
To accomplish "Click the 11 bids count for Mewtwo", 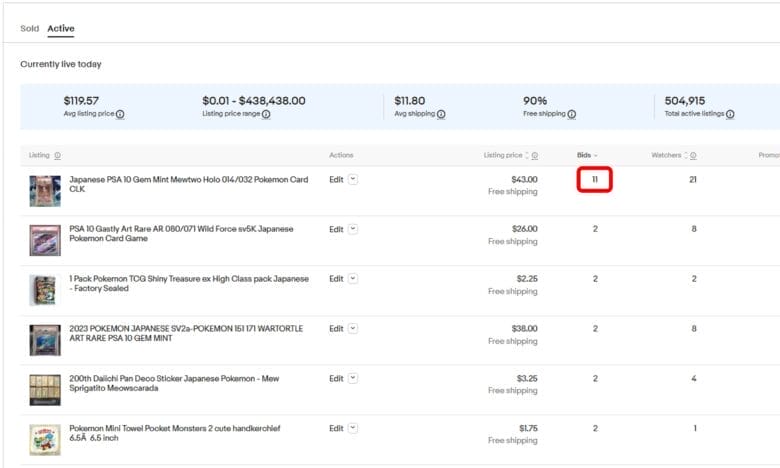I will tap(594, 180).
